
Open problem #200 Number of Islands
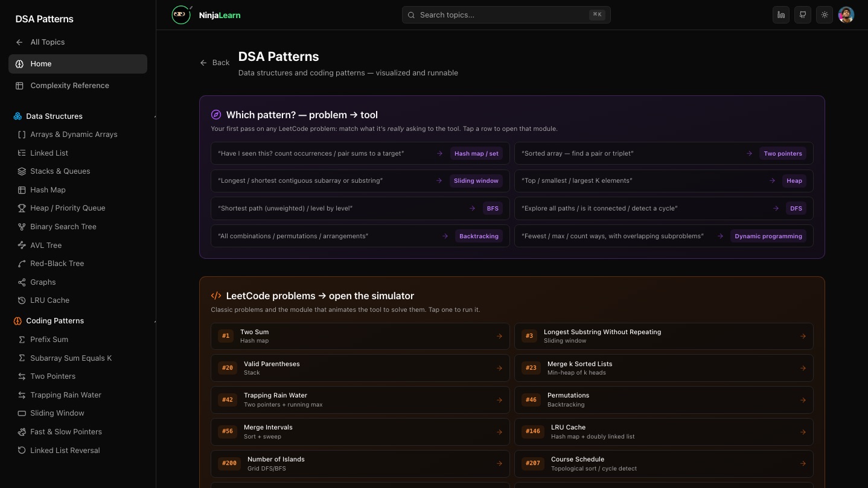pos(360,464)
